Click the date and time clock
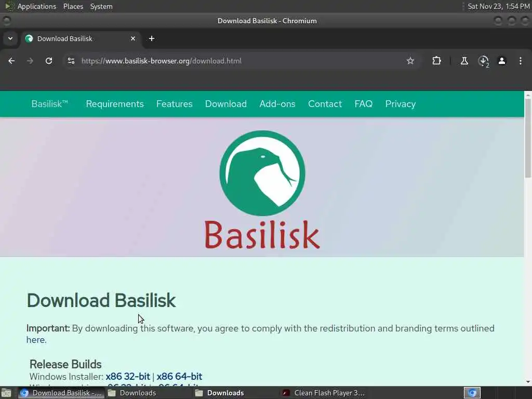The height and width of the screenshot is (399, 532). point(498,6)
